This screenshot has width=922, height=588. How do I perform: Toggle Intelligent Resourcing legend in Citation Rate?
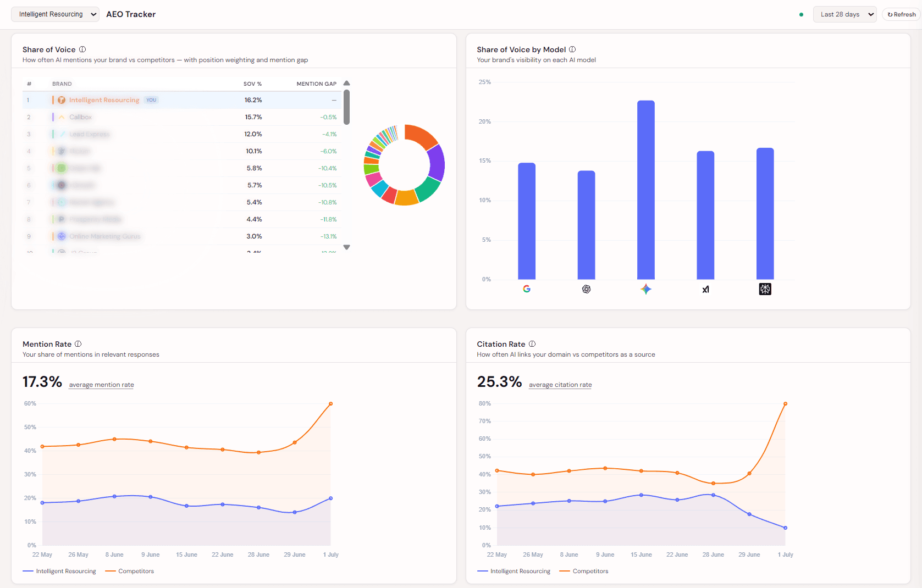(514, 571)
